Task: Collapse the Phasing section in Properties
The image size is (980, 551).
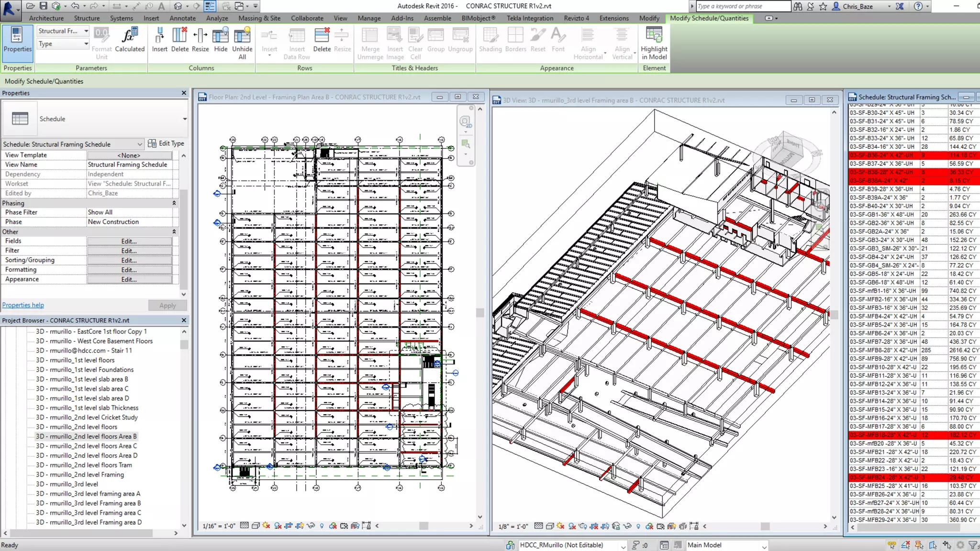Action: click(174, 203)
